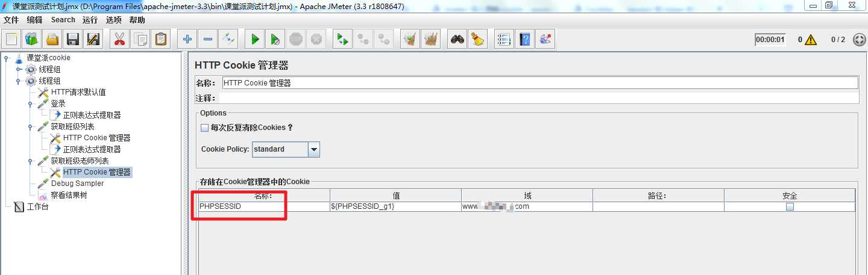This screenshot has width=868, height=275.
Task: Toggle 每次反复清除Cookies checkbox
Action: tap(205, 128)
